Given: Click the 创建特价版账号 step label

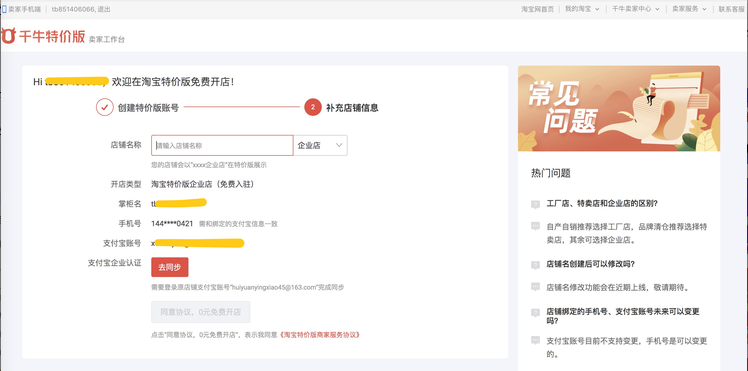Looking at the screenshot, I should pos(148,108).
